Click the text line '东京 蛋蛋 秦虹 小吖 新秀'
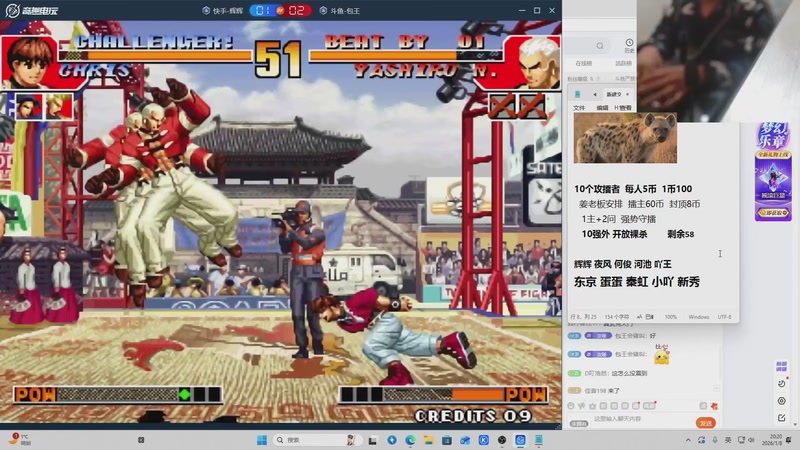Screen dimensions: 800x450 pos(637,282)
